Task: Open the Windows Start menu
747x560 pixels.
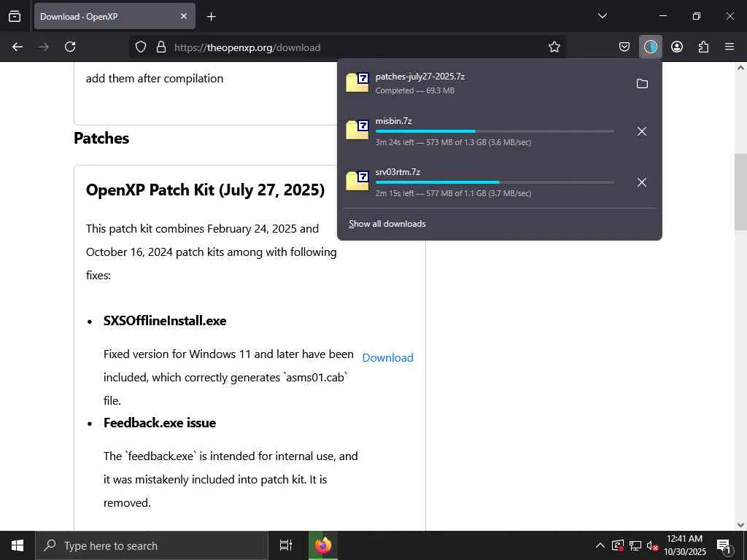Action: (18, 545)
